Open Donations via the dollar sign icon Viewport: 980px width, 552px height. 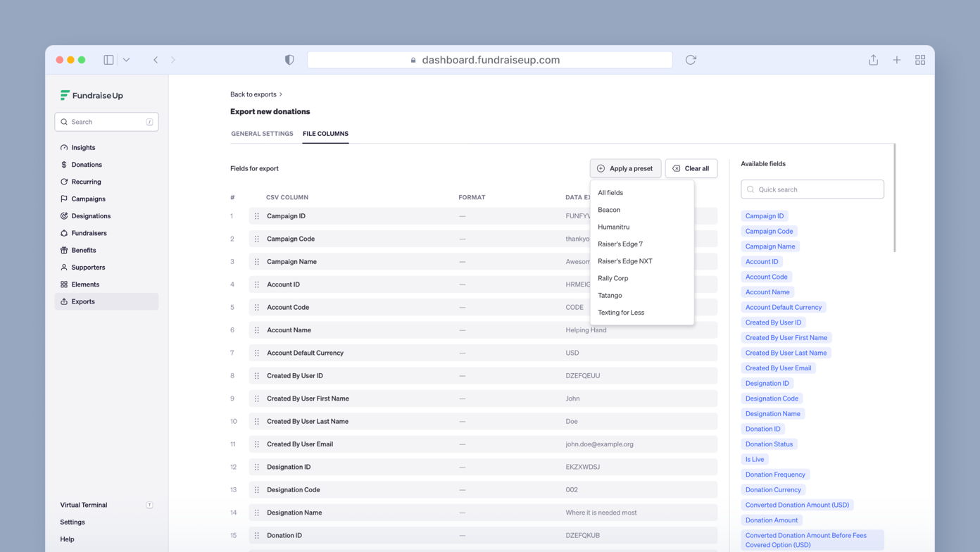click(x=64, y=164)
